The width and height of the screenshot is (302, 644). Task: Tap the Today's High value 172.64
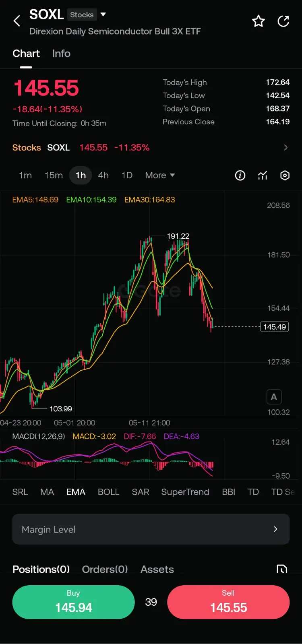[278, 82]
